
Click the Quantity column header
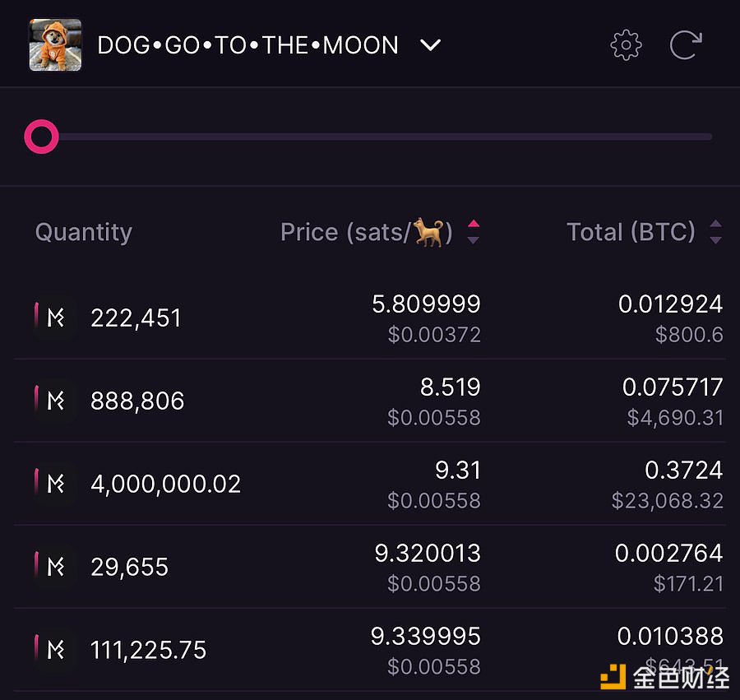[83, 232]
